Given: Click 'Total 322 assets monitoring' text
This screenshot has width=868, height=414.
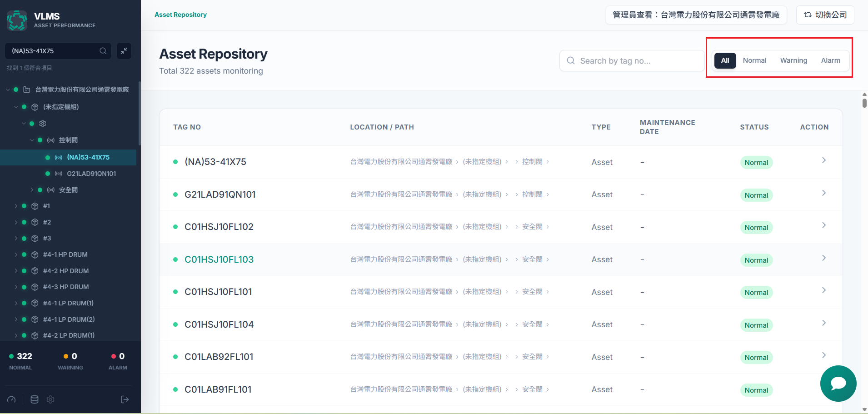Looking at the screenshot, I should (211, 71).
